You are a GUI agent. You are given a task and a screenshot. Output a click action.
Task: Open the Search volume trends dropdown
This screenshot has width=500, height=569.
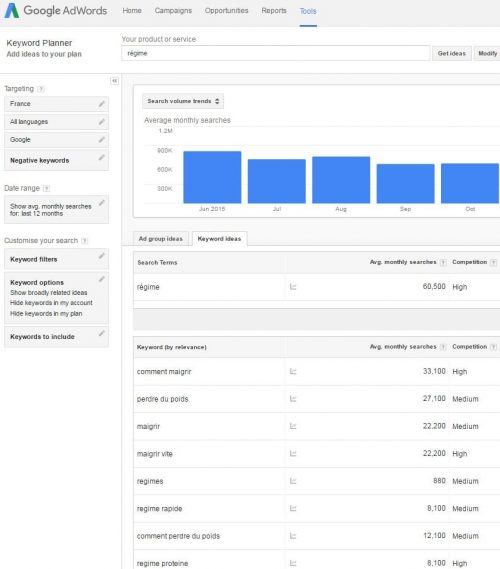point(183,101)
